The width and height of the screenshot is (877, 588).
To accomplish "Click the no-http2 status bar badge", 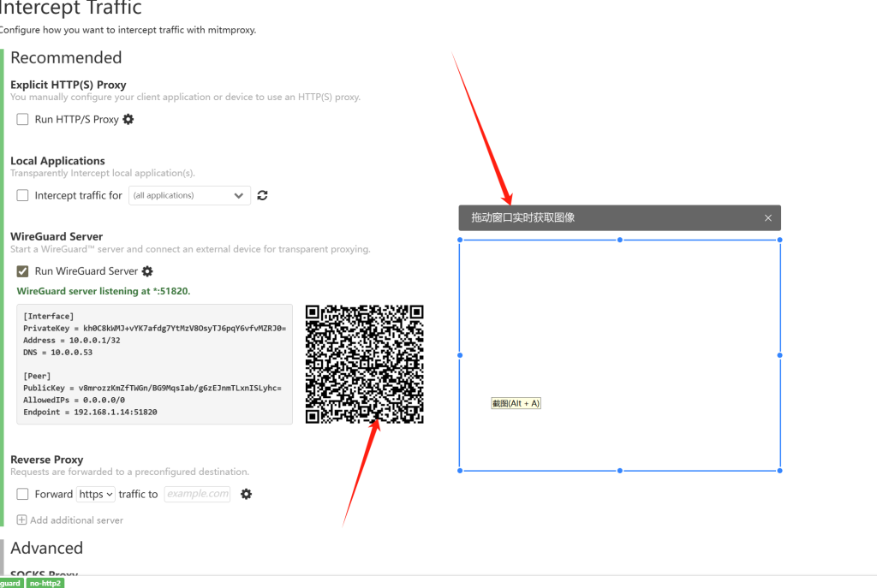I will [x=45, y=583].
